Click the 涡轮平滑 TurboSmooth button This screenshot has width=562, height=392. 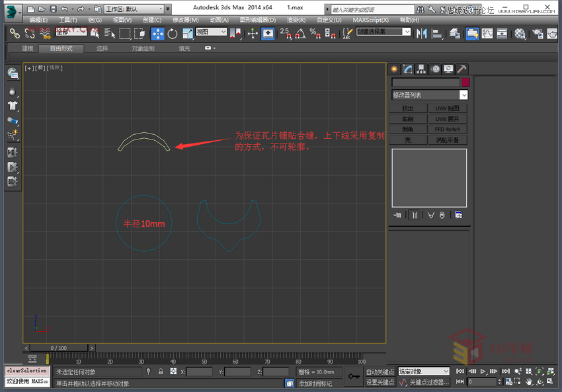point(448,139)
